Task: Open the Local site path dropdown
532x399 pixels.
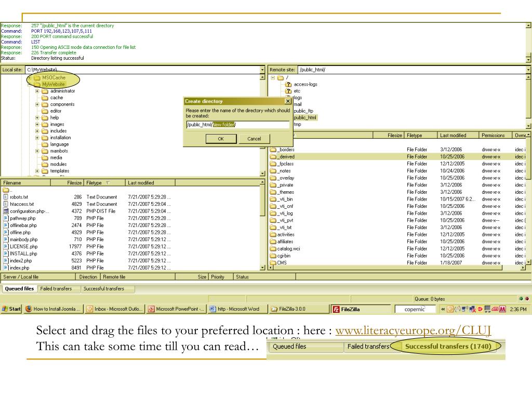Action: click(x=262, y=70)
